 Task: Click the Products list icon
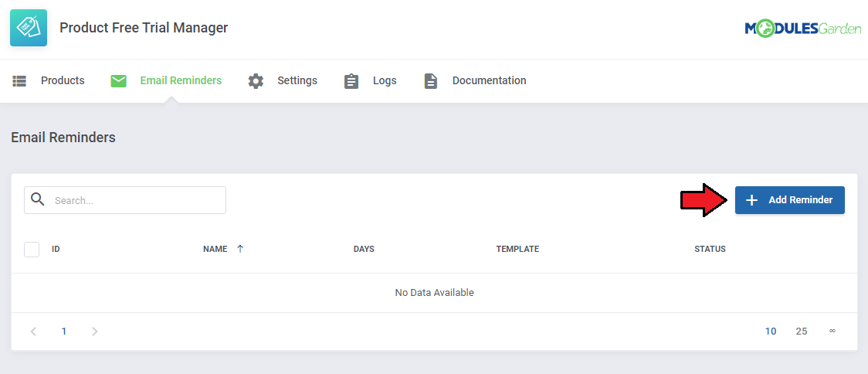pyautogui.click(x=19, y=81)
